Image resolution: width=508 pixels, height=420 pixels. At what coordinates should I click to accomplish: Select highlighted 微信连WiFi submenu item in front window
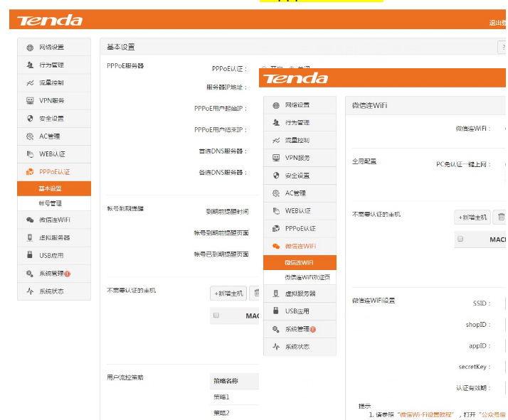tap(300, 262)
